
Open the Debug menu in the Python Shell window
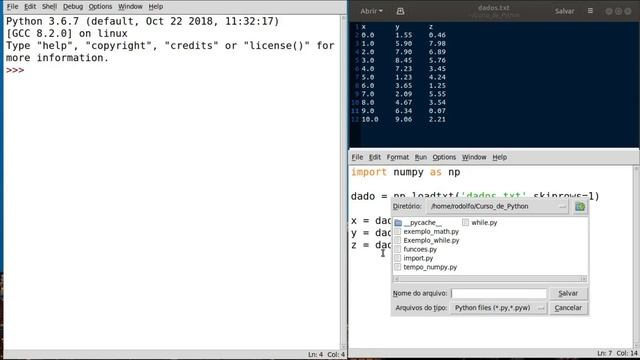pos(73,7)
